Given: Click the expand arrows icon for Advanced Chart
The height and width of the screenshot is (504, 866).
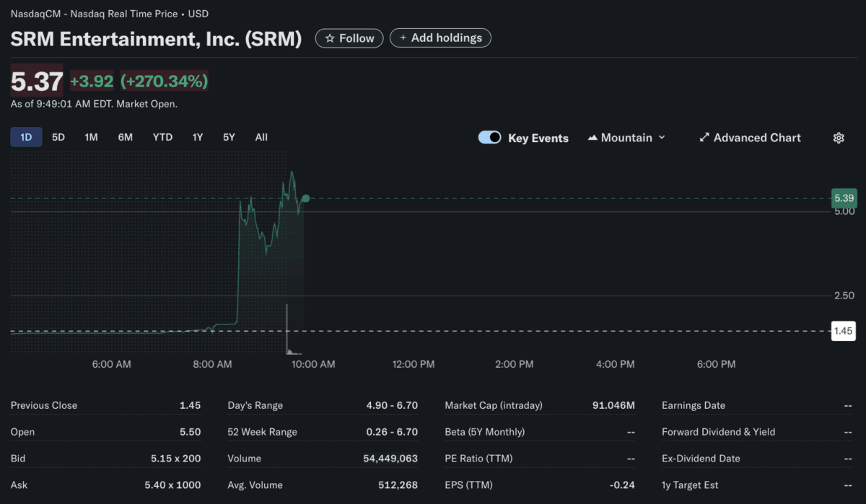Looking at the screenshot, I should [x=704, y=138].
